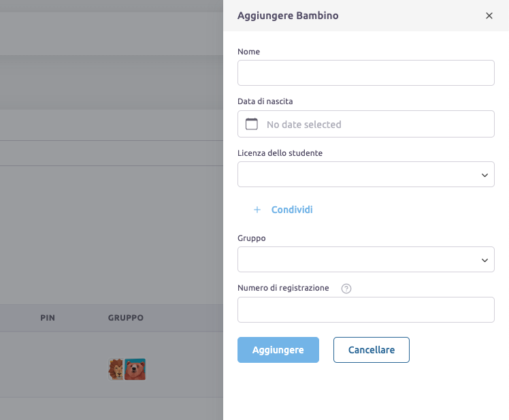Close the Aggiungere Bambino dialog
Screen dimensions: 509x420
489,16
